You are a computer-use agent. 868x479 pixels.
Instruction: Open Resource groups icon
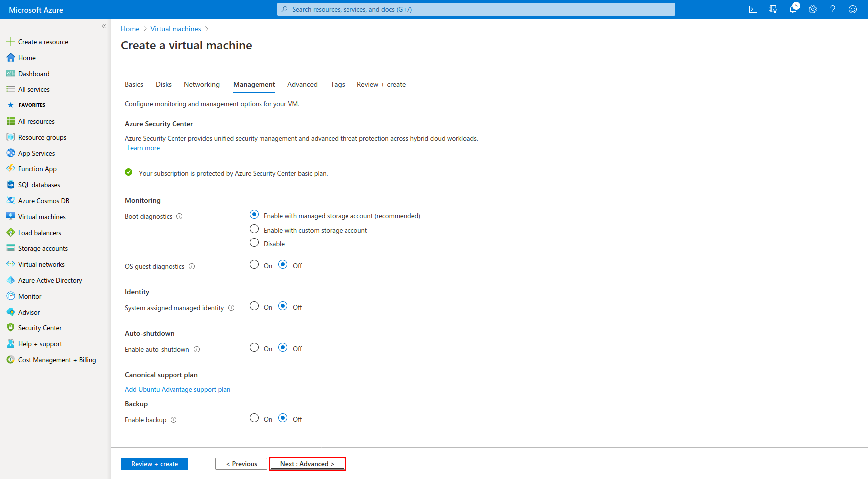coord(11,137)
